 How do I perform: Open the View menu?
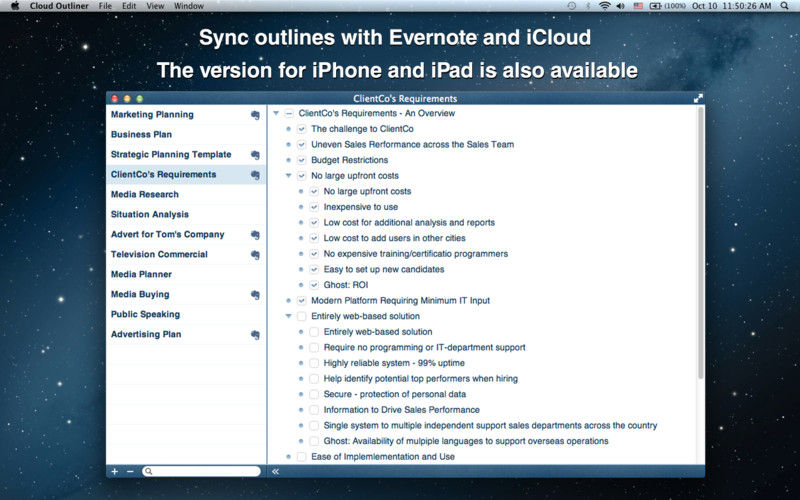point(155,6)
